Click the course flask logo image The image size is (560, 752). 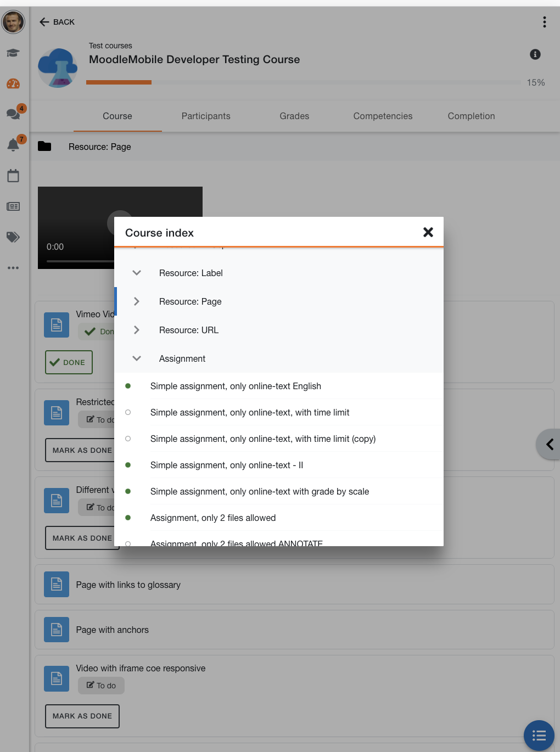[58, 68]
